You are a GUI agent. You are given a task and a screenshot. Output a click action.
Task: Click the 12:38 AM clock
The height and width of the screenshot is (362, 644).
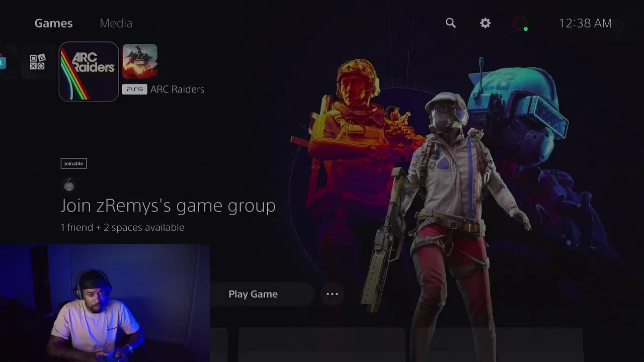585,23
